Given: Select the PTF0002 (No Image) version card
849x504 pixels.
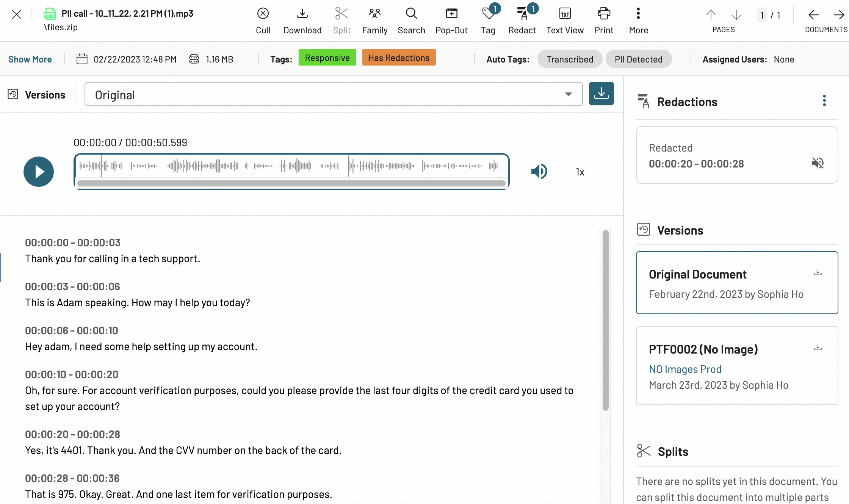Looking at the screenshot, I should click(x=737, y=366).
